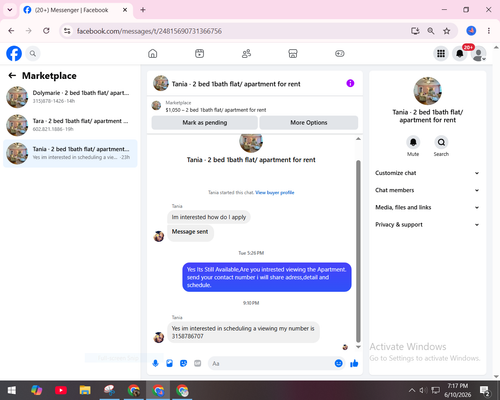
Task: Click the chat vertical scrollbar
Action: [x=358, y=251]
